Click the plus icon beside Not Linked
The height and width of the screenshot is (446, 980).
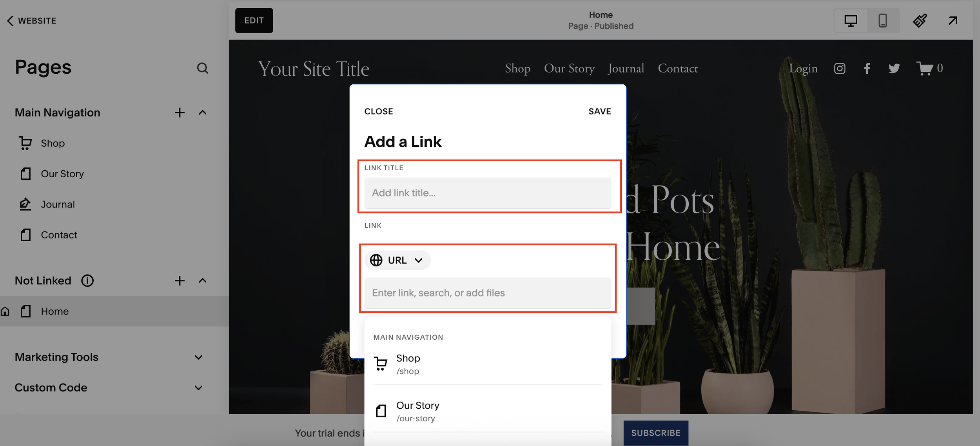pos(180,280)
